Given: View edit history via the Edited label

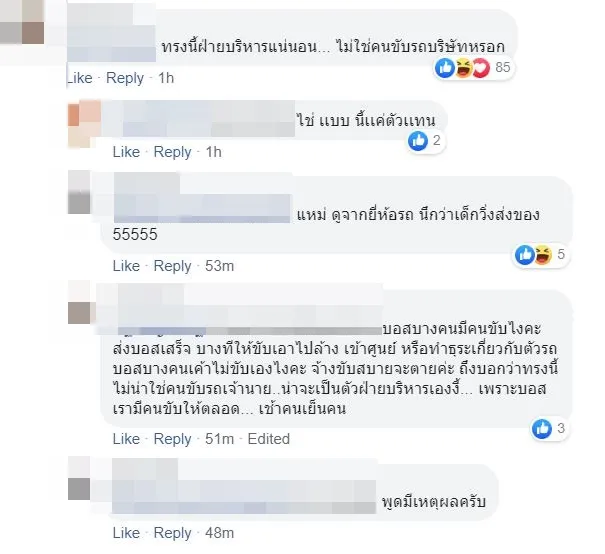Looking at the screenshot, I should [x=269, y=439].
